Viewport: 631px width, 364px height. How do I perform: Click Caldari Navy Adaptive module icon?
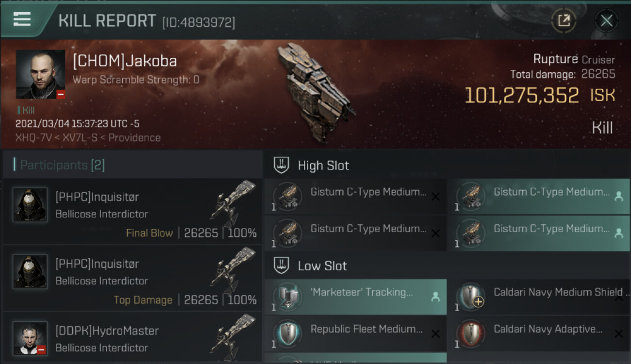(470, 333)
